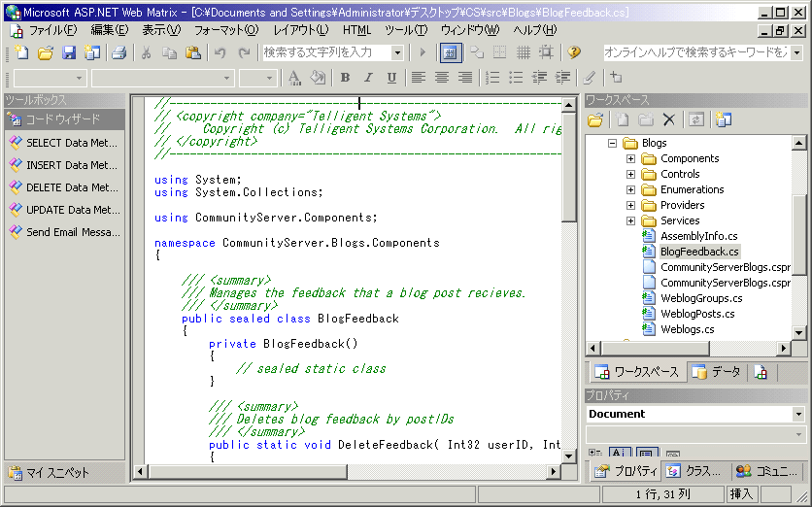Open the ファイル(F) menu
This screenshot has height=507, width=812.
[x=52, y=30]
